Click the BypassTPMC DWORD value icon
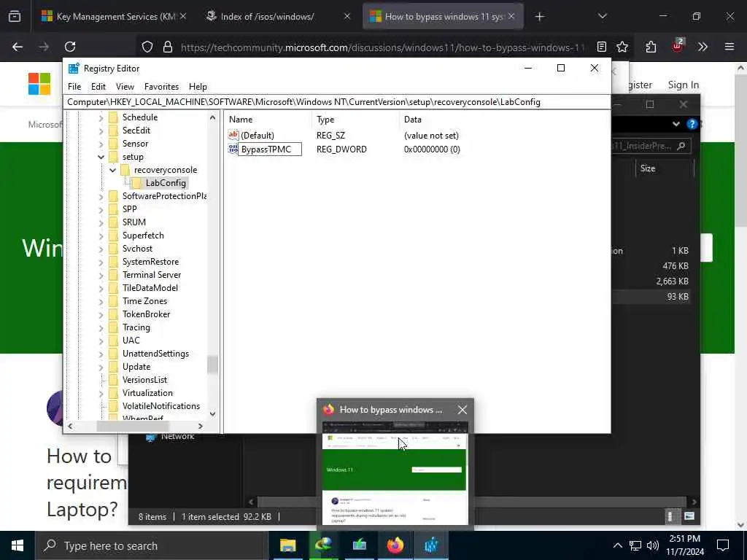 (233, 149)
